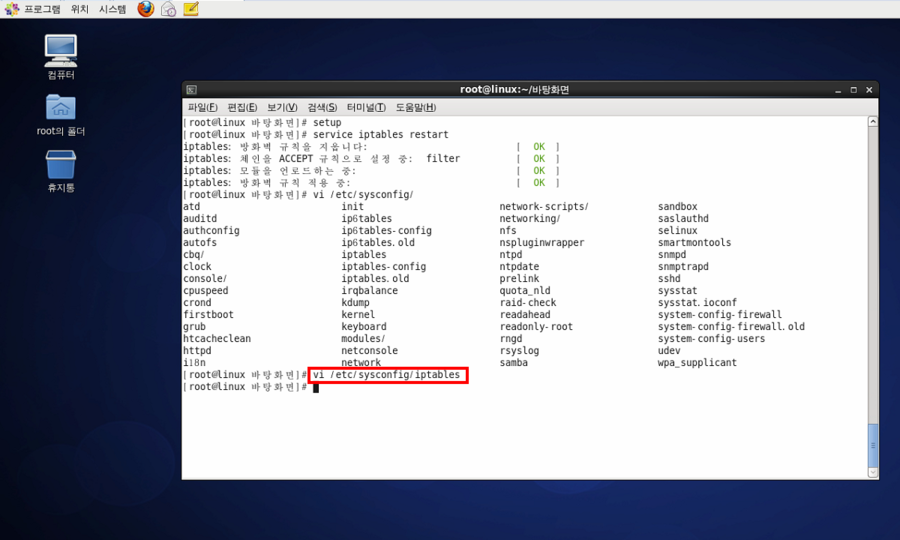Click 'system-config-users' in the listing

coord(711,339)
